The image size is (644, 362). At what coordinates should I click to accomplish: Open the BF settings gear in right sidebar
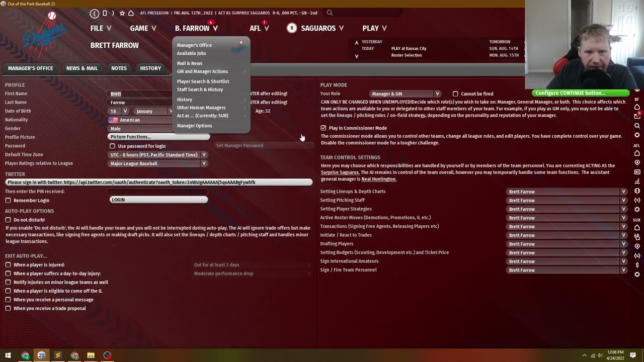click(637, 135)
